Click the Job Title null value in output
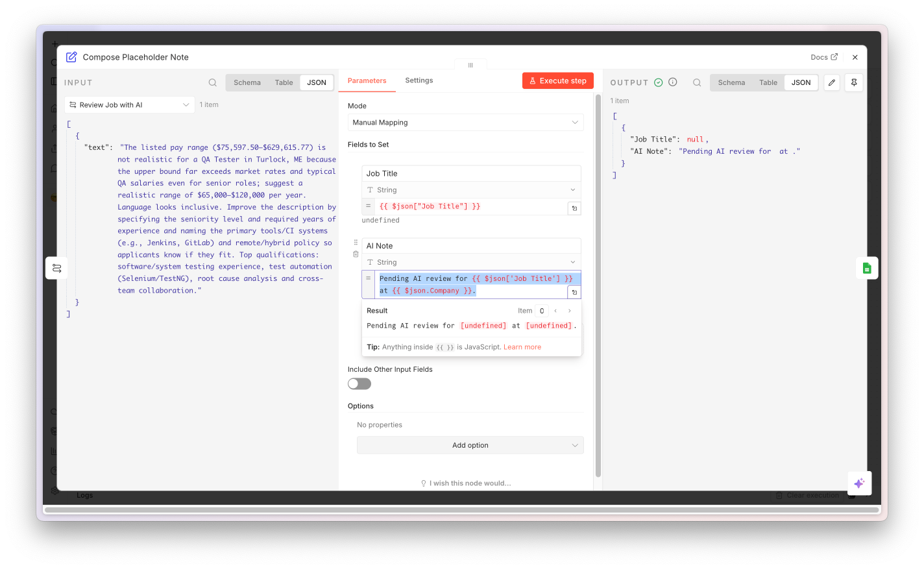The image size is (924, 569). pos(695,139)
